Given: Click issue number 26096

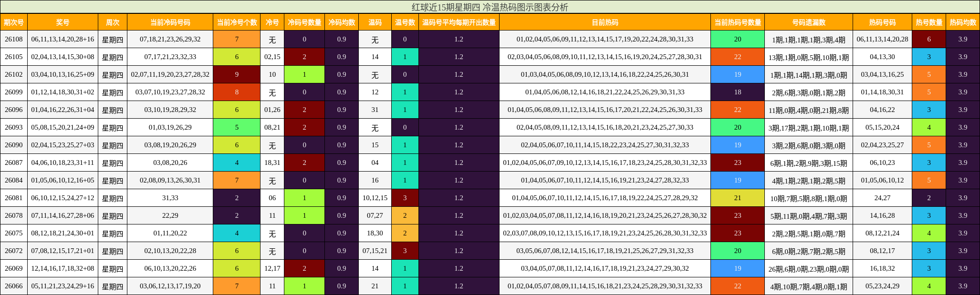Looking at the screenshot, I should [14, 110].
